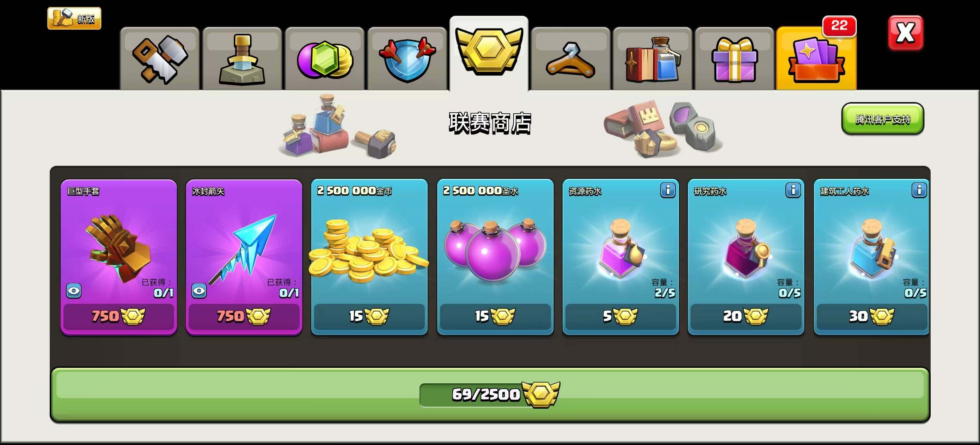Click the 69/2500 league medal progress bar
Viewport: 980px width, 445px height.
point(490,395)
